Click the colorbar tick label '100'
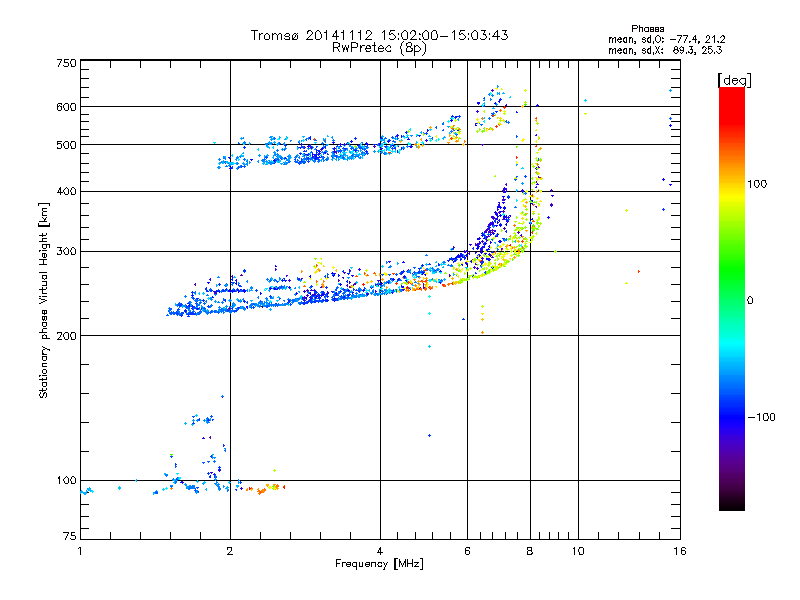Screen dimensions: 800x600 tap(757, 184)
